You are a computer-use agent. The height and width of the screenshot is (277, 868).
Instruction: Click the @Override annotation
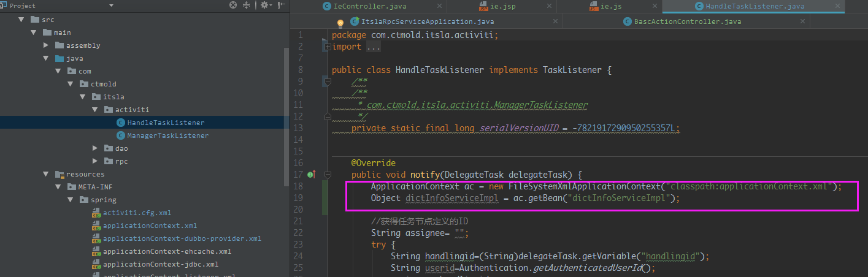click(x=374, y=163)
